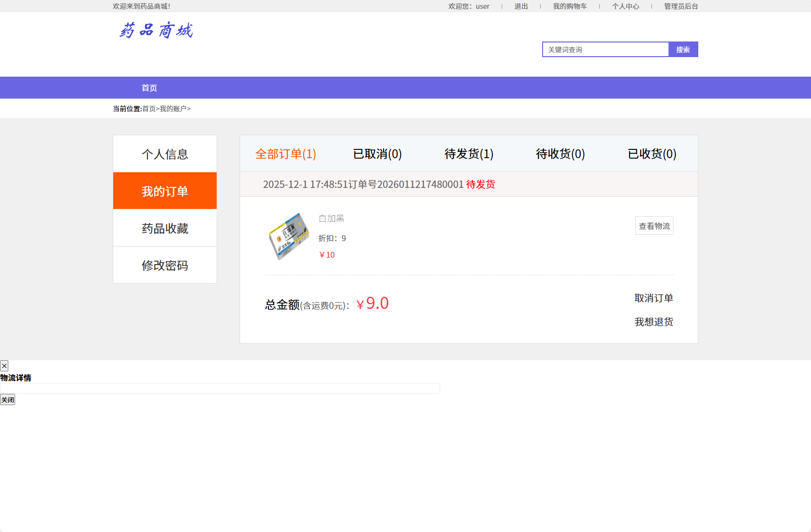Screen dimensions: 811x532
Task: Switch to the 已取消(0) tab
Action: click(377, 154)
